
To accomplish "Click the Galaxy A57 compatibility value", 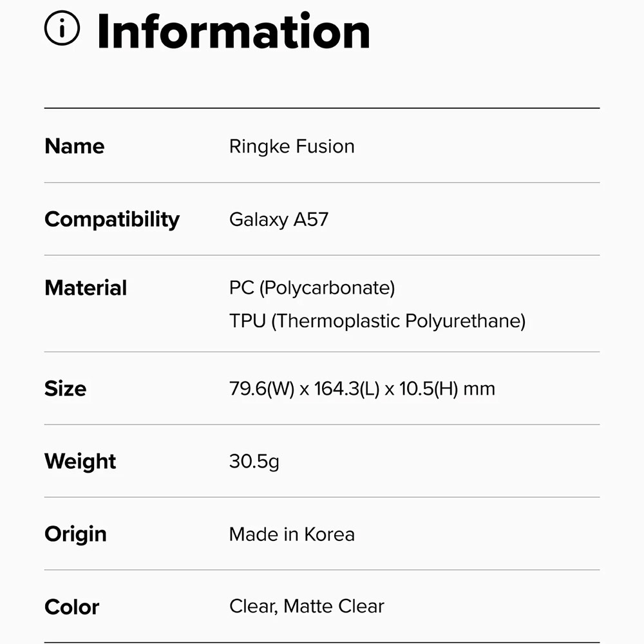I will pos(279,220).
